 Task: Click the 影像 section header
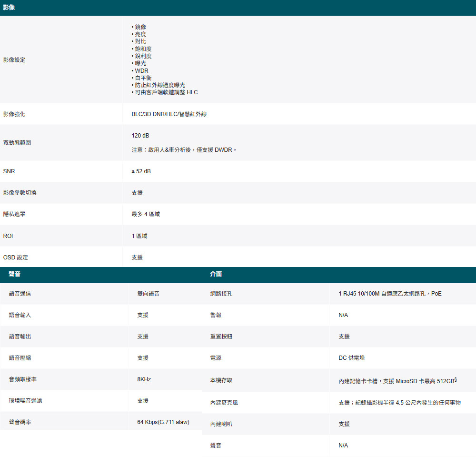(9, 8)
